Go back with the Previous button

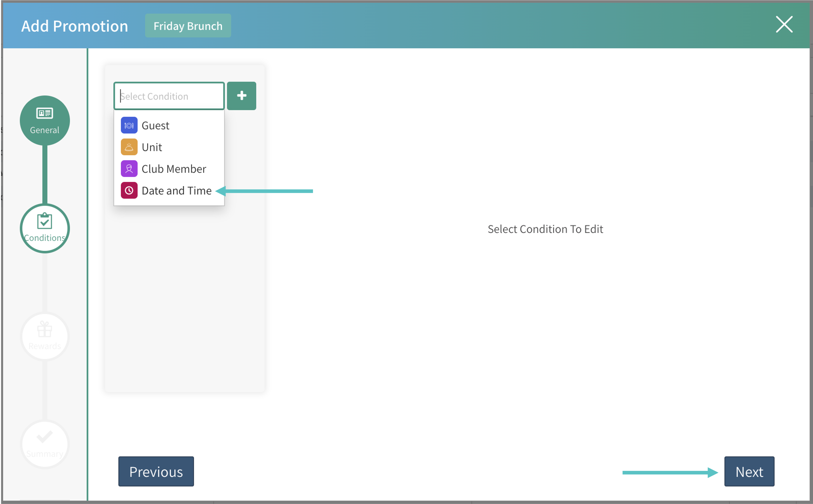pos(156,471)
